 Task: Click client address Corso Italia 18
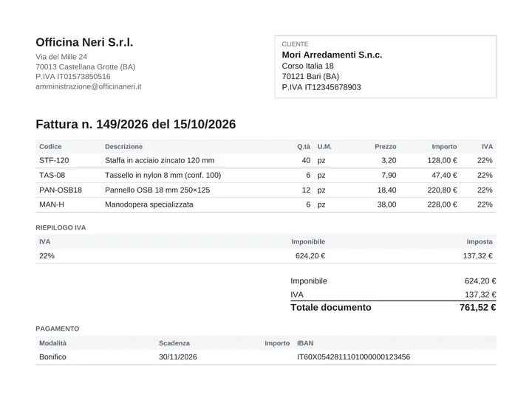(307, 66)
